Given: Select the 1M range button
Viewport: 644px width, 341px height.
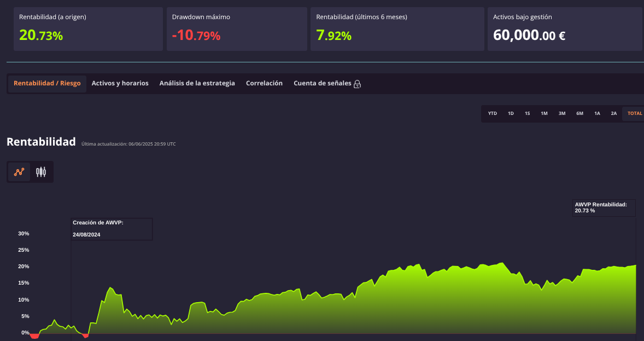Looking at the screenshot, I should [544, 113].
